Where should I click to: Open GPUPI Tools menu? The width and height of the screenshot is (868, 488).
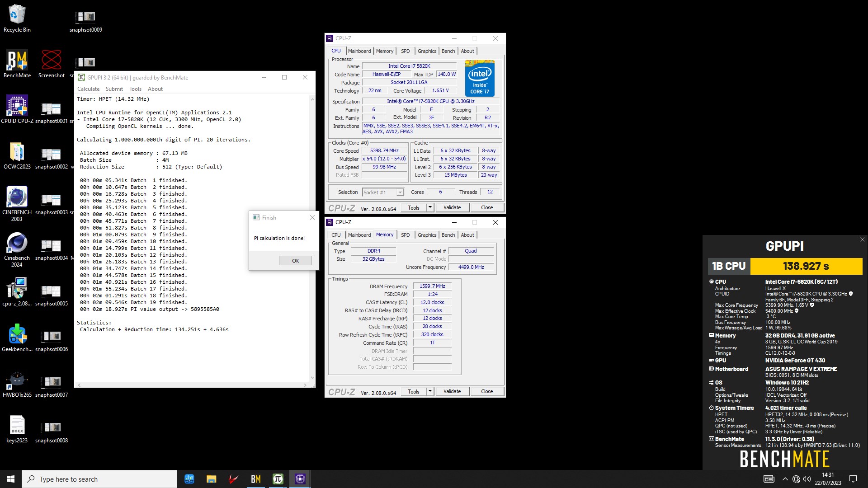click(135, 89)
